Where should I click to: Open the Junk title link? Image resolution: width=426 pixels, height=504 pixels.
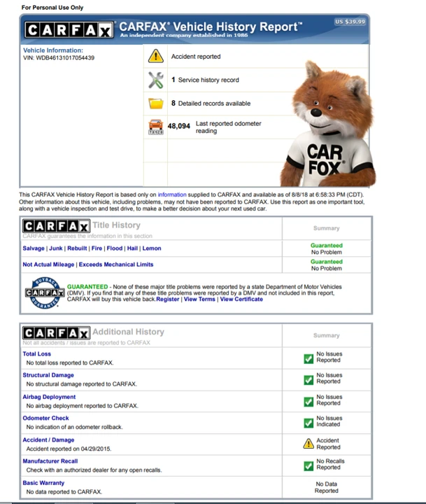[56, 248]
